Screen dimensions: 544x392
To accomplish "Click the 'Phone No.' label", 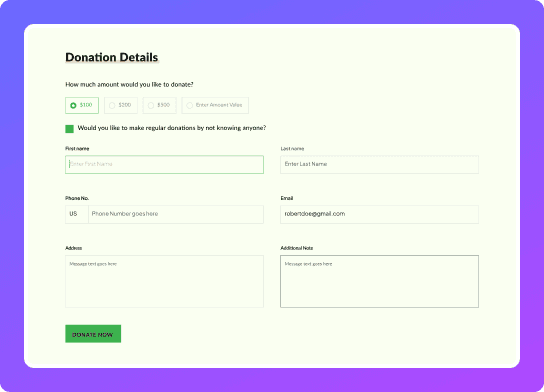I will click(x=77, y=198).
